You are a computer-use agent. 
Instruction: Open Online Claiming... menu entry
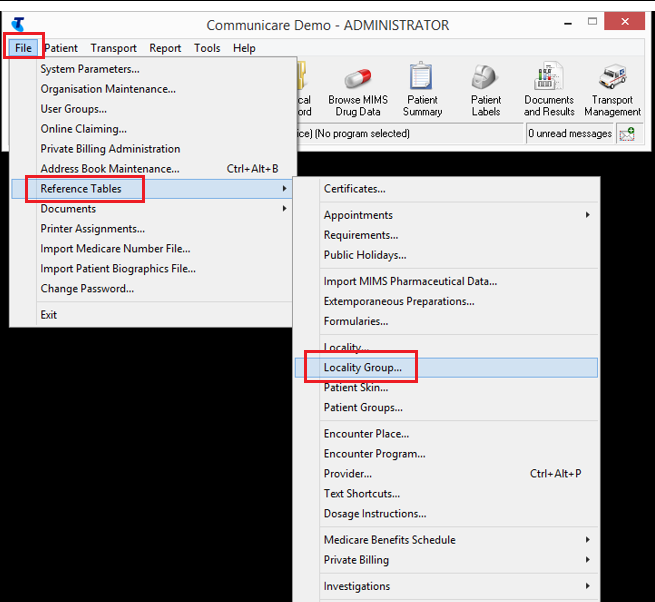pos(152,129)
